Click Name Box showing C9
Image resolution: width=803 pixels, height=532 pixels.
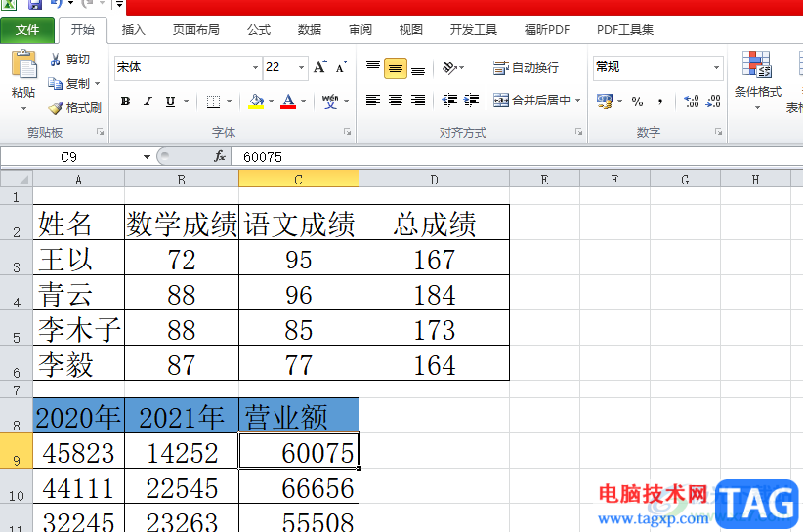pos(69,157)
